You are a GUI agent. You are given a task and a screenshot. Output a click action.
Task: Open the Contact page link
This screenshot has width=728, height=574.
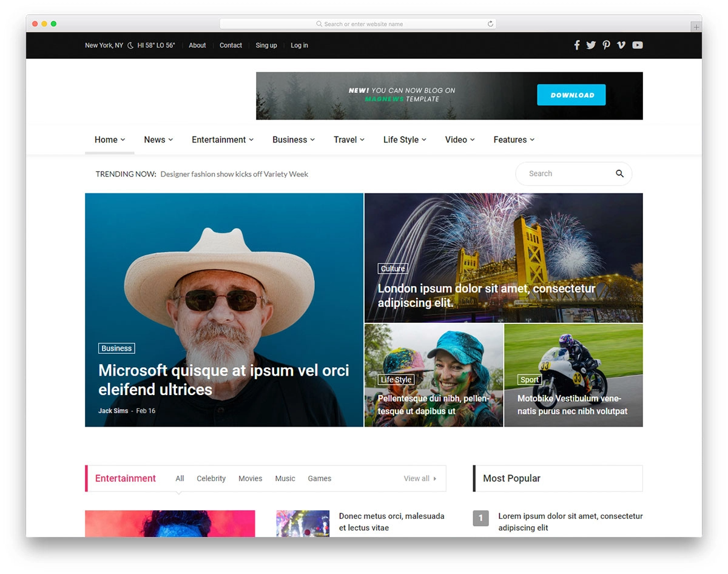point(231,46)
